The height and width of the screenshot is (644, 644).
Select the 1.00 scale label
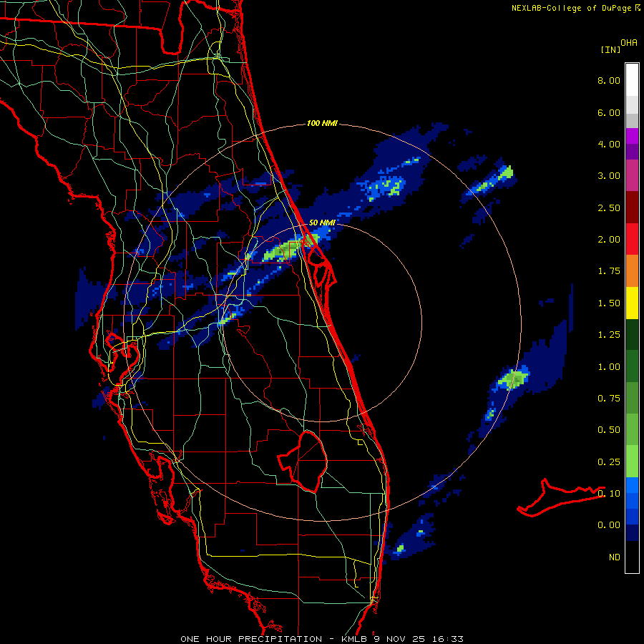(609, 367)
